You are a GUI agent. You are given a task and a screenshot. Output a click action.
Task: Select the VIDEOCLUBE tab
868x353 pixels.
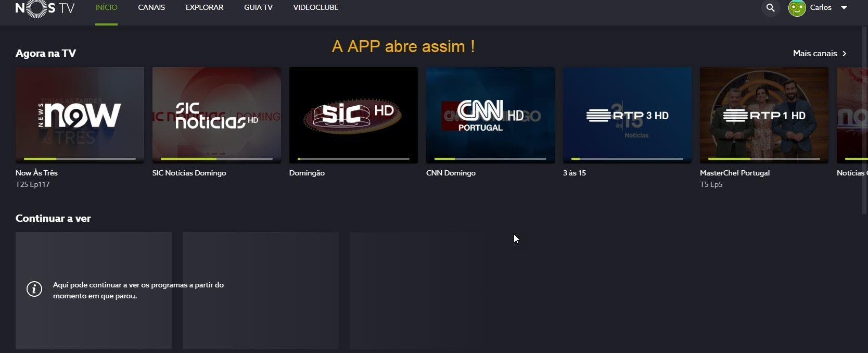coord(316,7)
